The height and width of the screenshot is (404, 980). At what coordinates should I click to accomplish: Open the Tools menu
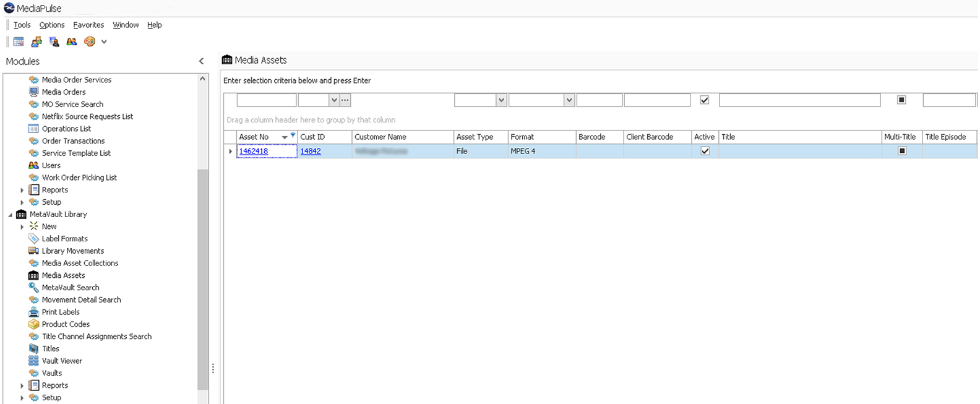coord(22,25)
